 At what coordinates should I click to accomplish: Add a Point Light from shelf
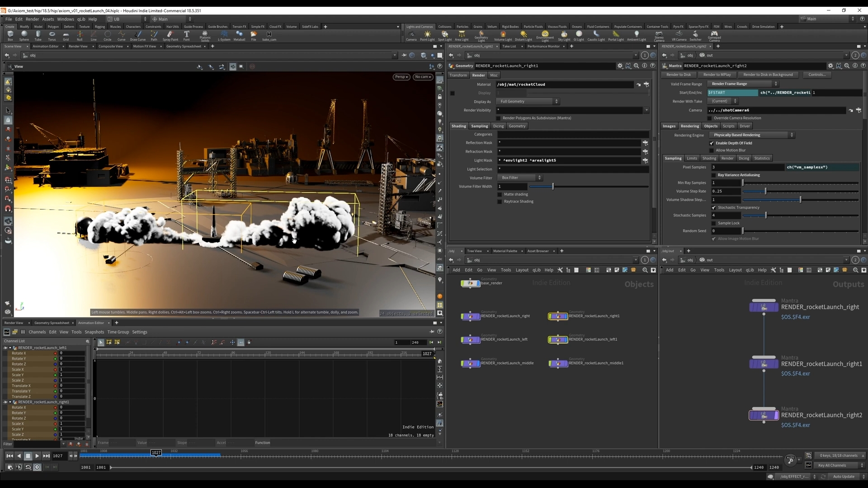tap(427, 35)
